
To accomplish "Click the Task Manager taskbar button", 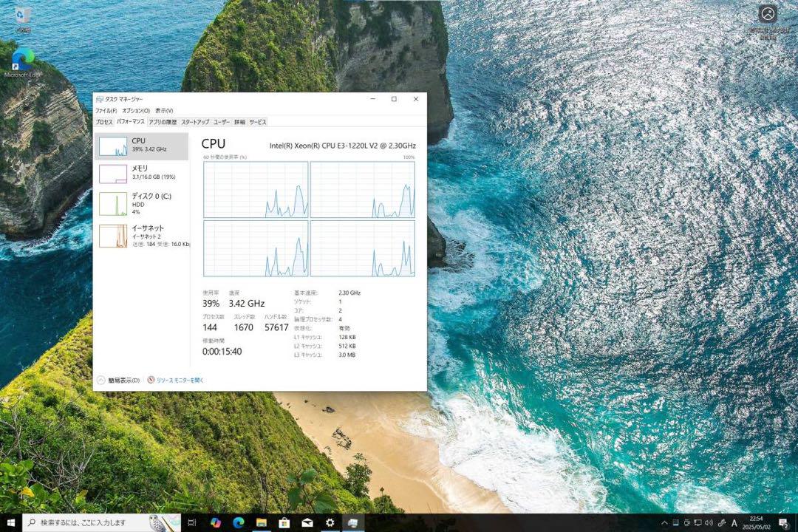I will tap(352, 523).
